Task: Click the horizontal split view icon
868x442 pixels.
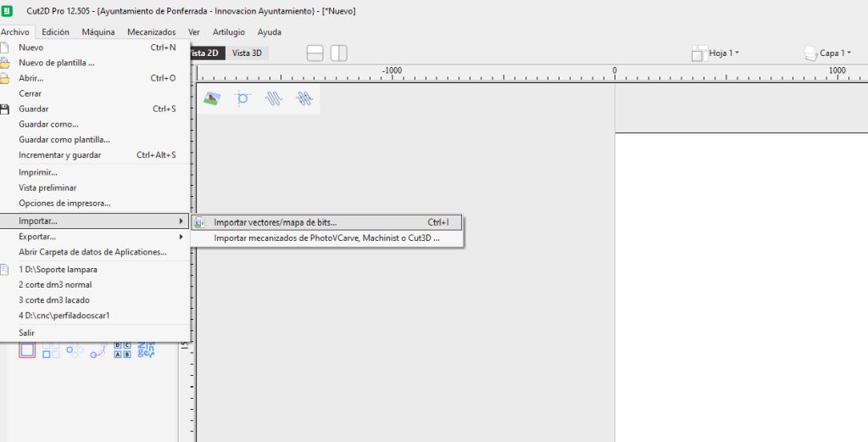Action: [x=315, y=53]
